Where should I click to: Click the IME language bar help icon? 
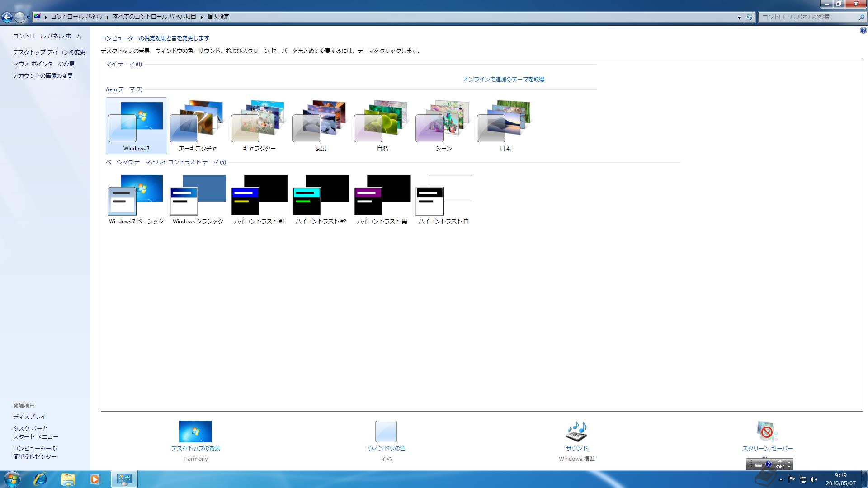[768, 464]
